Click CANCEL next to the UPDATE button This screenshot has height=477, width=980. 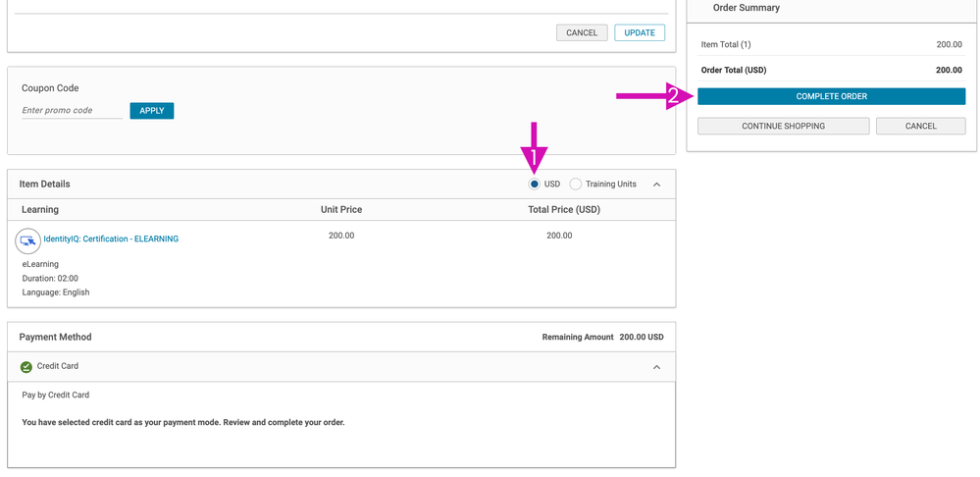click(582, 33)
